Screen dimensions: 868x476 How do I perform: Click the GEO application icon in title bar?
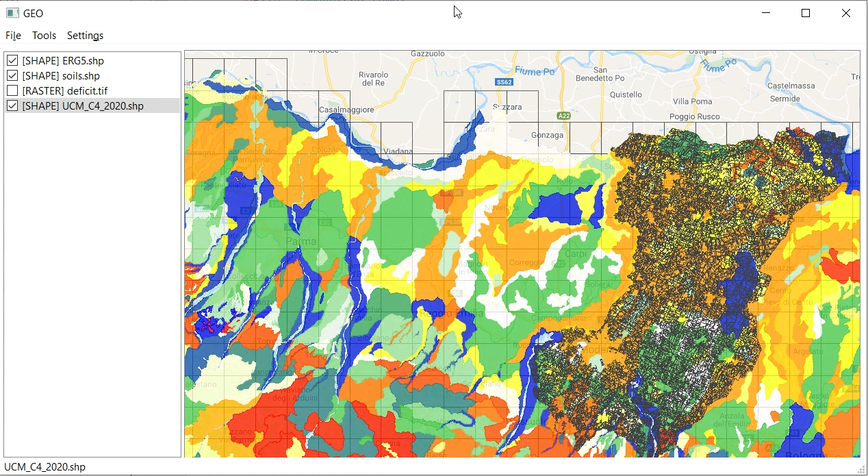(x=12, y=13)
